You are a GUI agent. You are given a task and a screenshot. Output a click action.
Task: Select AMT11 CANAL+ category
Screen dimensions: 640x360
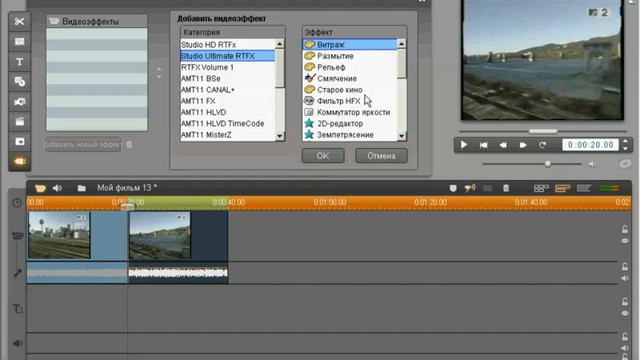pos(228,90)
